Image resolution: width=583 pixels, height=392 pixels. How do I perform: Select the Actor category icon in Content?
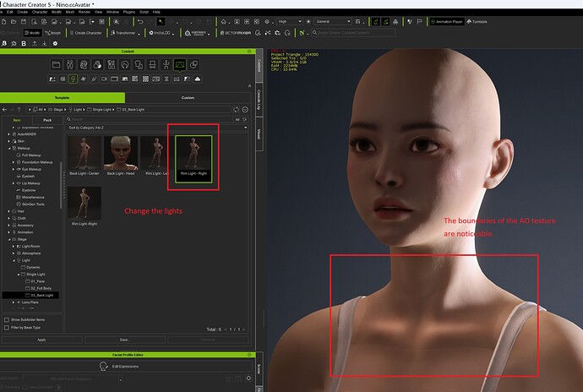[x=70, y=65]
